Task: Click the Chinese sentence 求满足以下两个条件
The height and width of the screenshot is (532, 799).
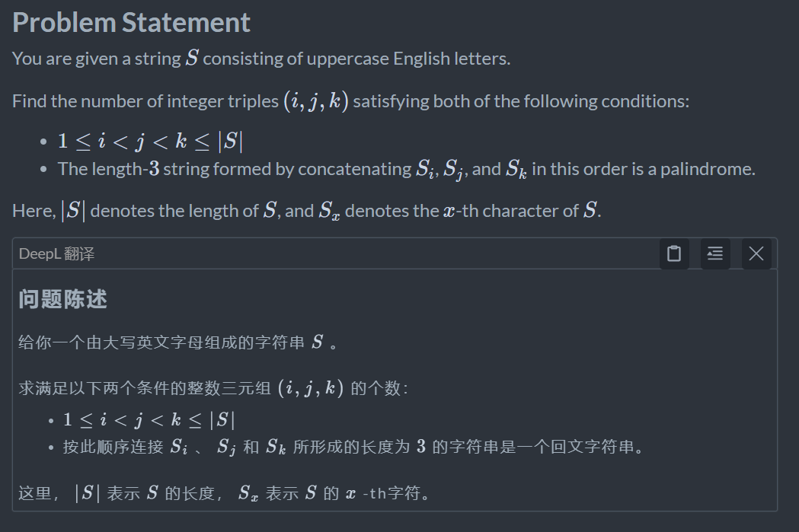Action: point(213,388)
